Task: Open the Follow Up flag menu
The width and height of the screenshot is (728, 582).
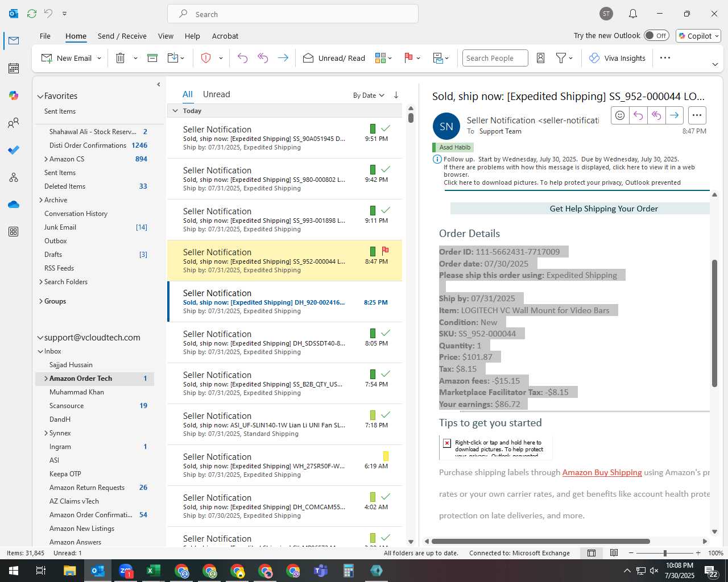Action: pyautogui.click(x=412, y=58)
